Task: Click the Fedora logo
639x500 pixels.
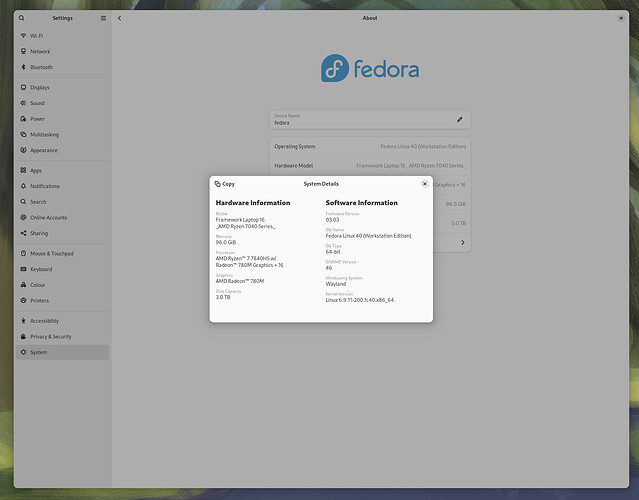Action: tap(370, 68)
